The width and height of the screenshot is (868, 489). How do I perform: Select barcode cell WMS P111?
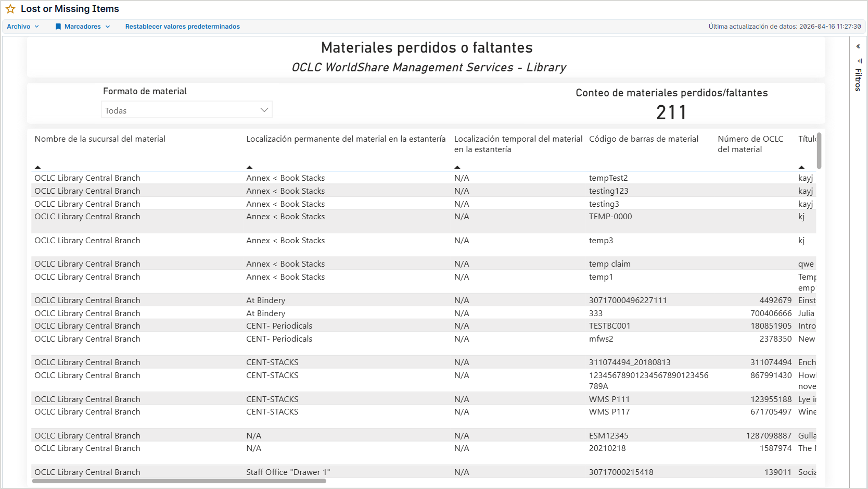[x=609, y=399]
